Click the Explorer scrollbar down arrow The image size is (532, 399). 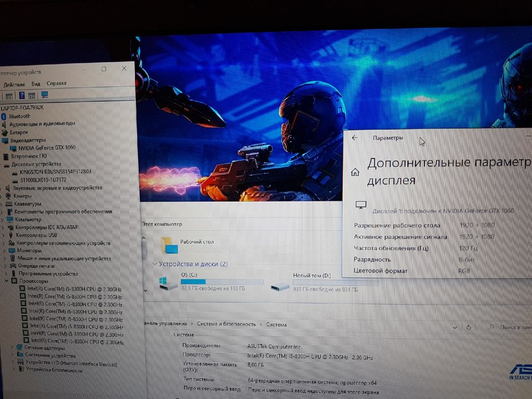145,290
